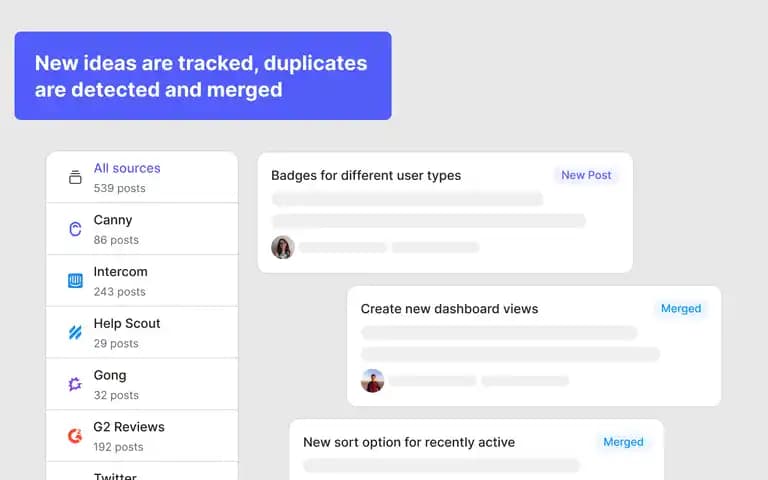This screenshot has height=480, width=768.
Task: Click Merged badge on sort option post
Action: (x=623, y=442)
